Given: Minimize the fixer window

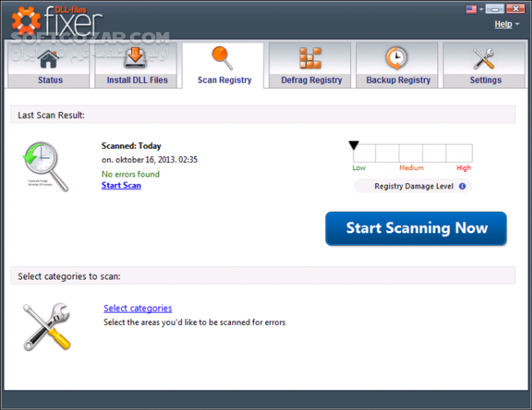Looking at the screenshot, I should point(494,9).
